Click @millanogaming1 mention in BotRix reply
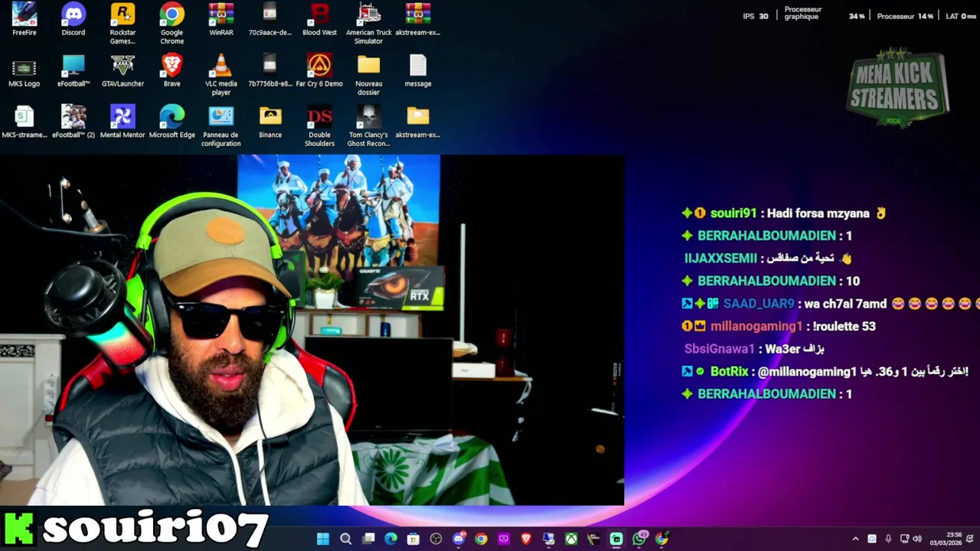Viewport: 980px width, 551px height. pyautogui.click(x=807, y=371)
